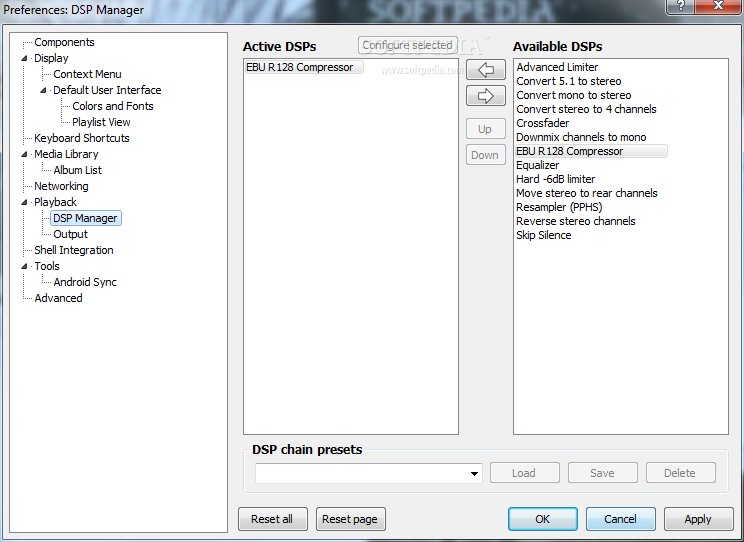
Task: Select Move stereo to rear channels
Action: click(x=586, y=193)
